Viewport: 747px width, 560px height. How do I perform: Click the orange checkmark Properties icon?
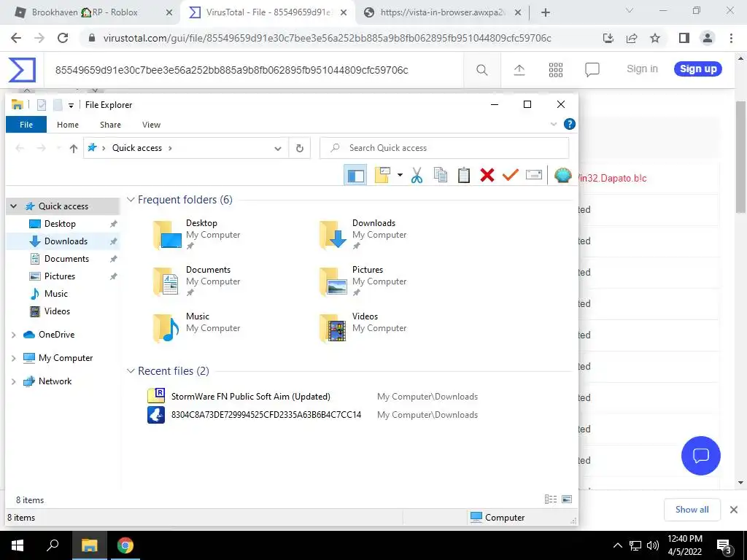coord(510,175)
